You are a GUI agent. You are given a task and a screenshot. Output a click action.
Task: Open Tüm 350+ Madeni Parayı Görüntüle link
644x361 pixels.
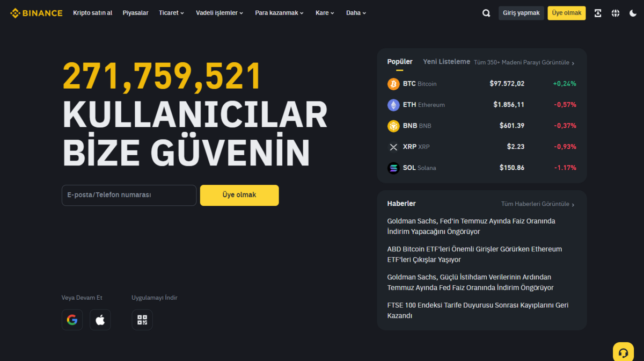point(524,62)
